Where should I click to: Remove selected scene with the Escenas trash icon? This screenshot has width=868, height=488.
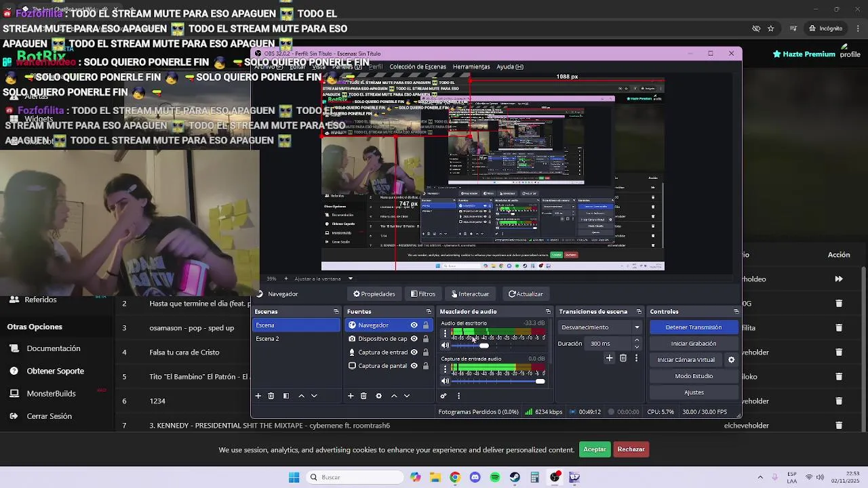271,396
